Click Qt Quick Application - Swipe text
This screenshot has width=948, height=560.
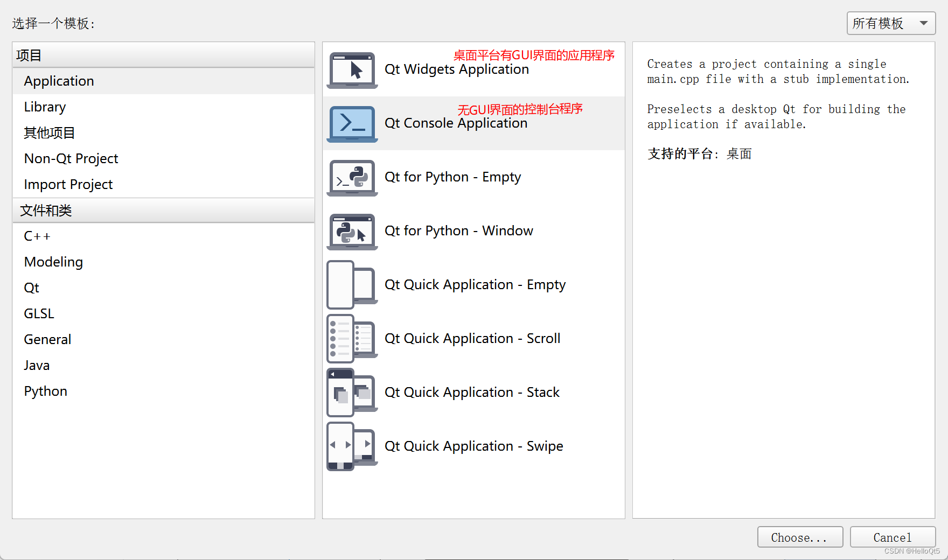pos(474,446)
